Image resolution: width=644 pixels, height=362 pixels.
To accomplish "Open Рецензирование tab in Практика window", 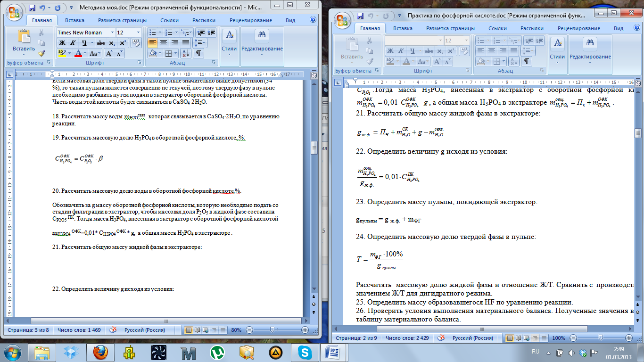I will click(579, 28).
